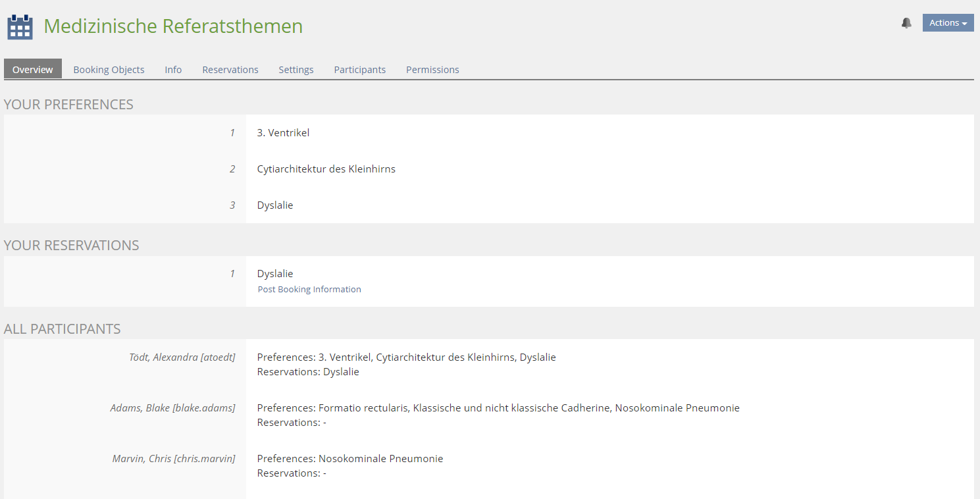The height and width of the screenshot is (499, 980).
Task: View the Participants tab
Action: [360, 69]
